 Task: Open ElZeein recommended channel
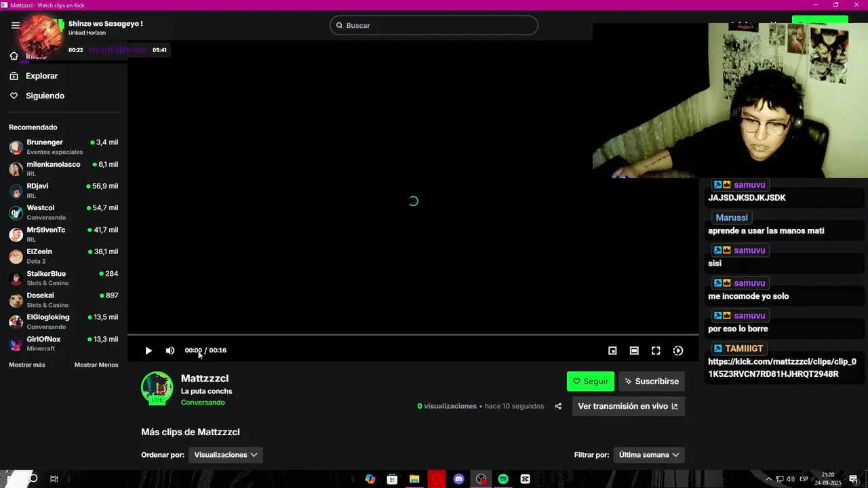[x=64, y=256]
